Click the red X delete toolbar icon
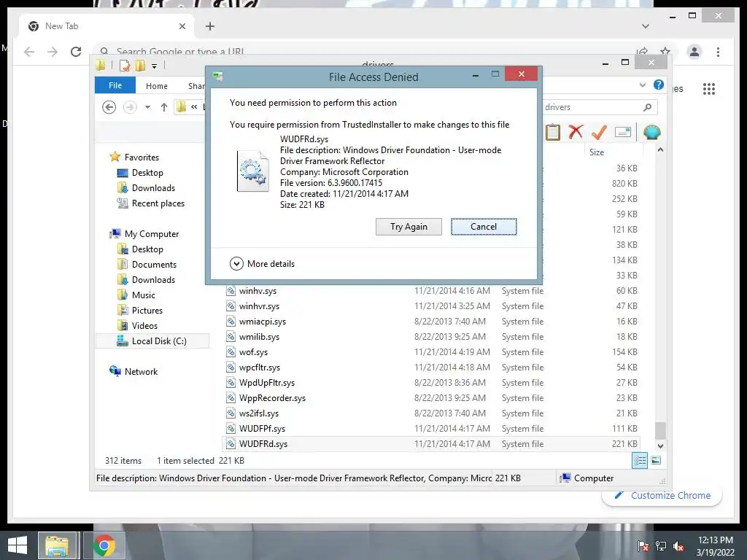This screenshot has width=747, height=560. 576,132
